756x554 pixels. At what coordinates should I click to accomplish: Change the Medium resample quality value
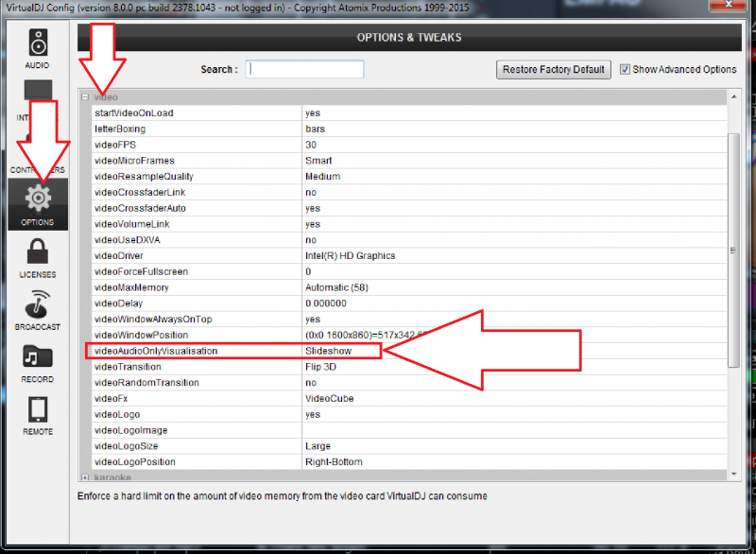[x=322, y=177]
